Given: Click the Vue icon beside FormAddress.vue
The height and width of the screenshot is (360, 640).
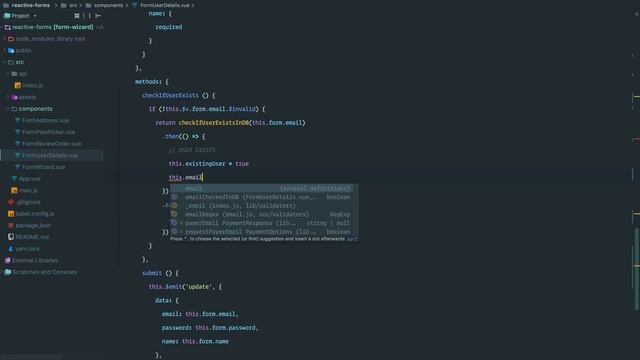Looking at the screenshot, I should tap(18, 121).
